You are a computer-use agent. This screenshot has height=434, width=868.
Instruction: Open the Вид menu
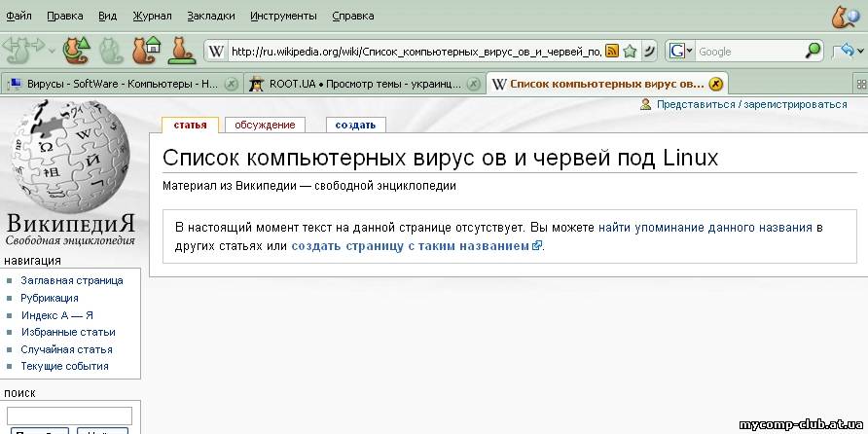coord(107,16)
